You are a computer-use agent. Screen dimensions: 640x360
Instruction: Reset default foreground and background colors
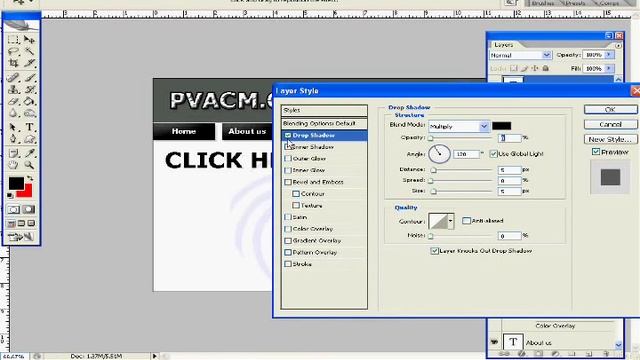pos(11,196)
